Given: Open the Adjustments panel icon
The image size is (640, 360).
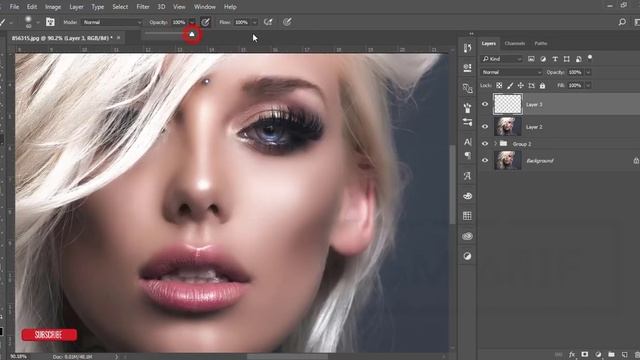Looking at the screenshot, I should (x=467, y=256).
